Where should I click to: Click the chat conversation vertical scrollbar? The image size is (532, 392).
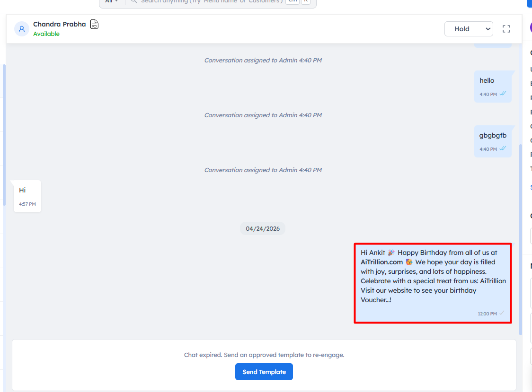pos(521,236)
